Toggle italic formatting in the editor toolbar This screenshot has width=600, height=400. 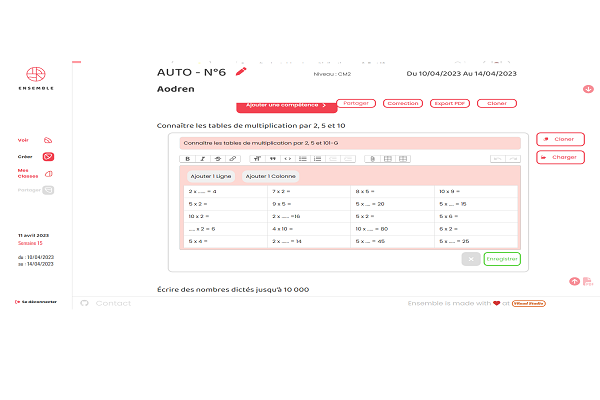coord(203,159)
